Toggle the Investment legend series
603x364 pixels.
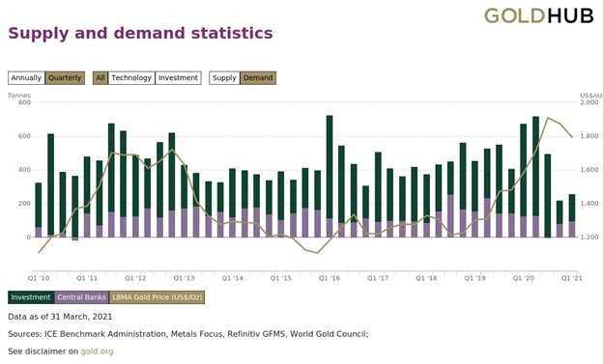tap(31, 297)
